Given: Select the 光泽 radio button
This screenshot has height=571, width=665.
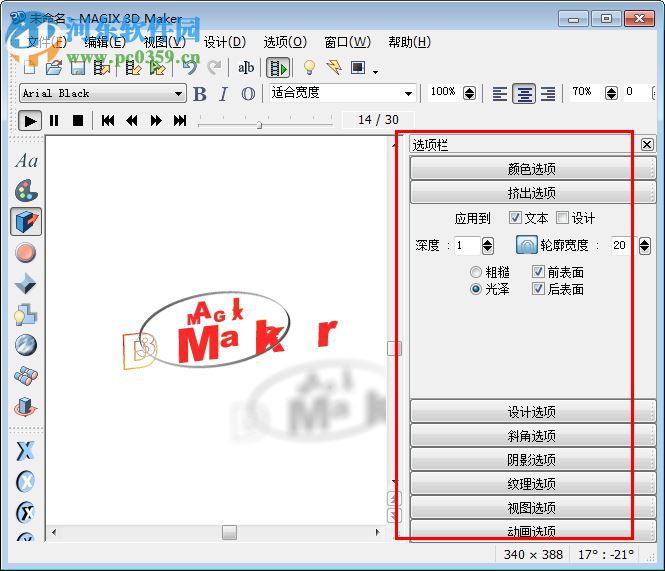Looking at the screenshot, I should coord(476,289).
